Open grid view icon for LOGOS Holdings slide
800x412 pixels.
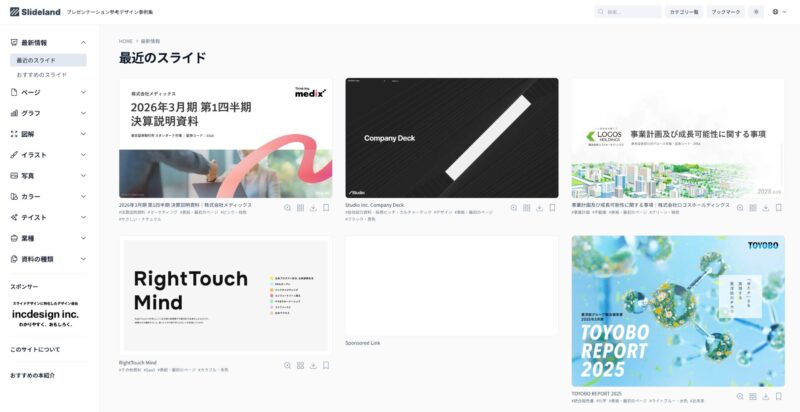pyautogui.click(x=753, y=208)
